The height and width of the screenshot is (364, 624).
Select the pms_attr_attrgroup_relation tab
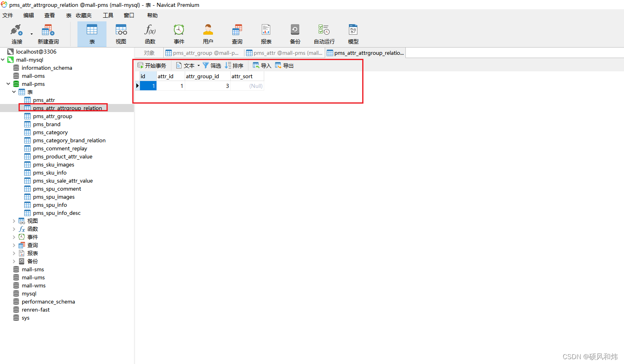(365, 53)
